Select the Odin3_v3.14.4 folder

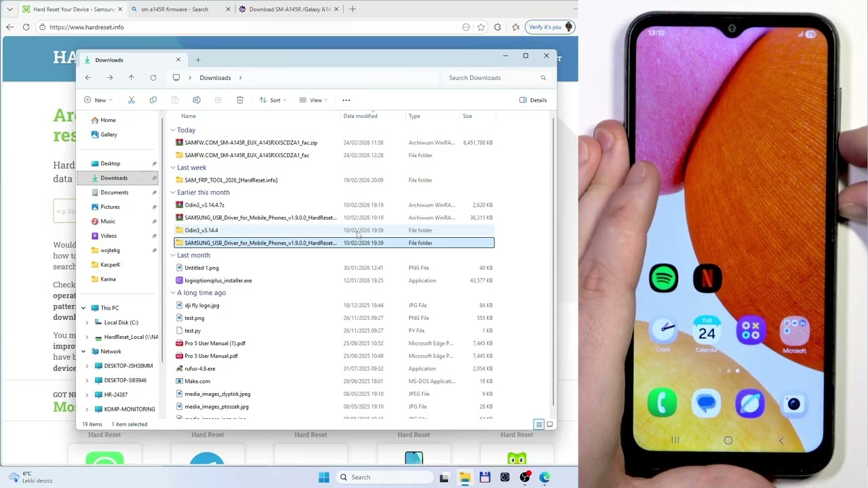pyautogui.click(x=201, y=230)
